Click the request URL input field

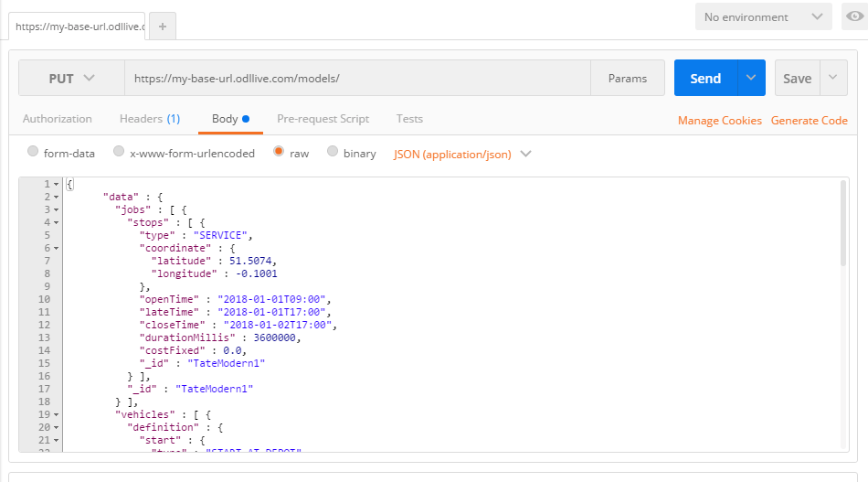[356, 79]
